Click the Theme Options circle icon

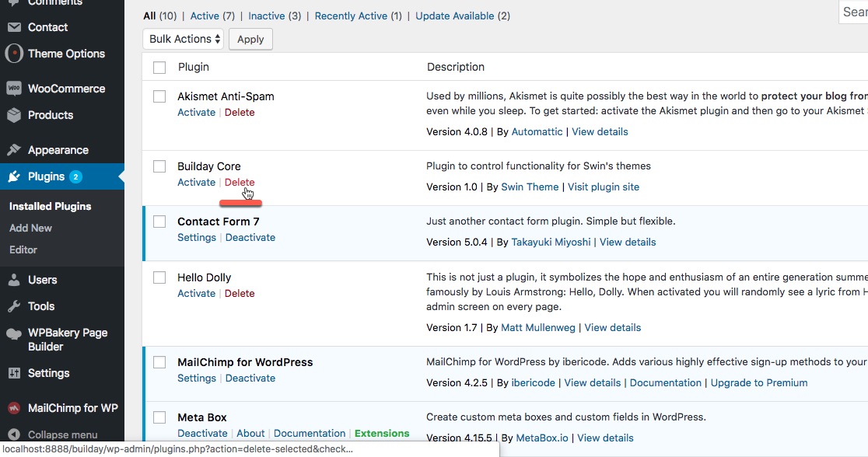(15, 54)
